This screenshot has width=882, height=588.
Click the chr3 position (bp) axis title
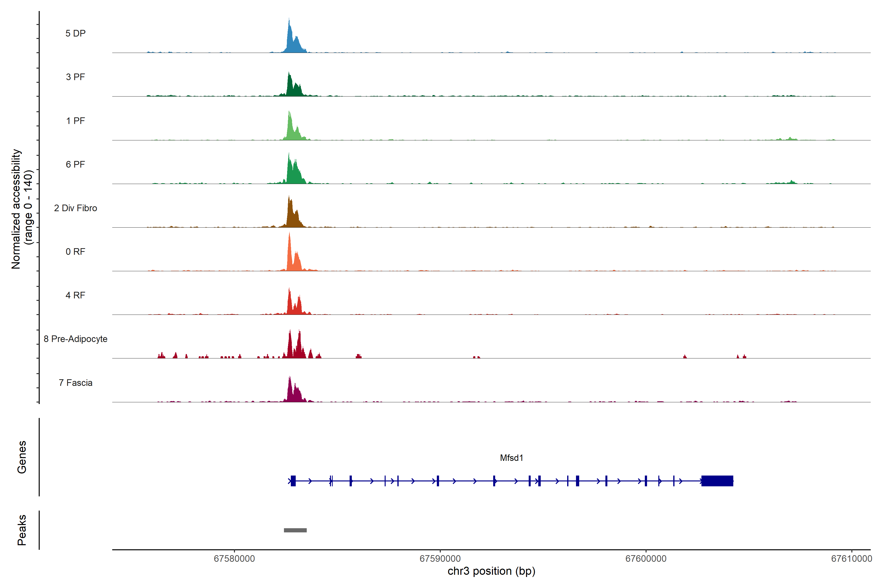point(491,571)
